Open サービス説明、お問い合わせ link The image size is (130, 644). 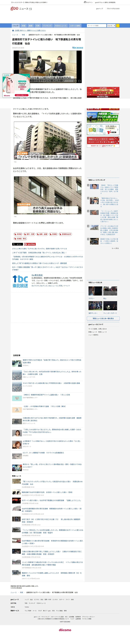click(x=97, y=329)
